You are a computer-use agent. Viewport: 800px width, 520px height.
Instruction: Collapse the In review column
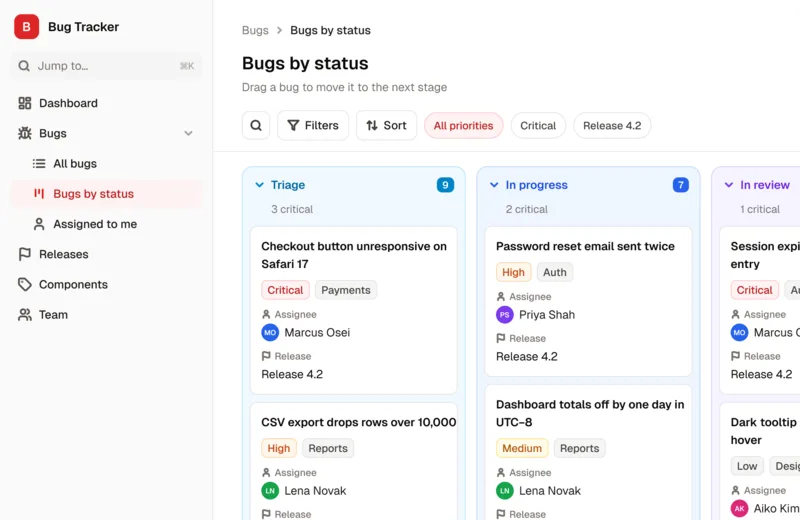coord(729,185)
